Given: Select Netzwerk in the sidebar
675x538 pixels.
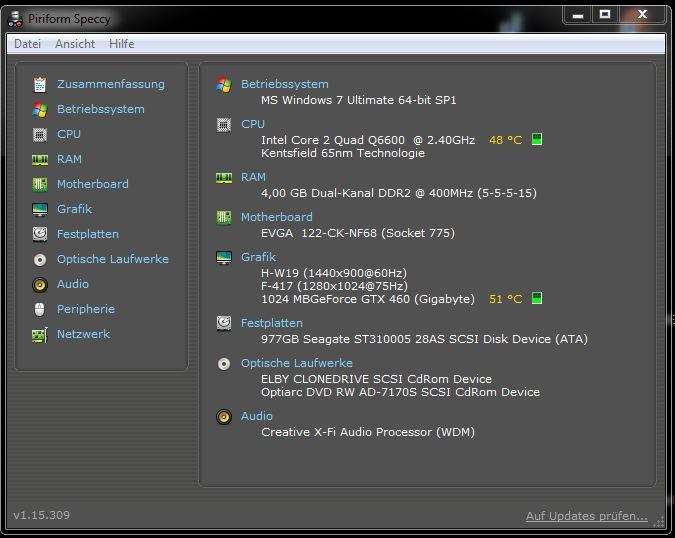Looking at the screenshot, I should 84,334.
